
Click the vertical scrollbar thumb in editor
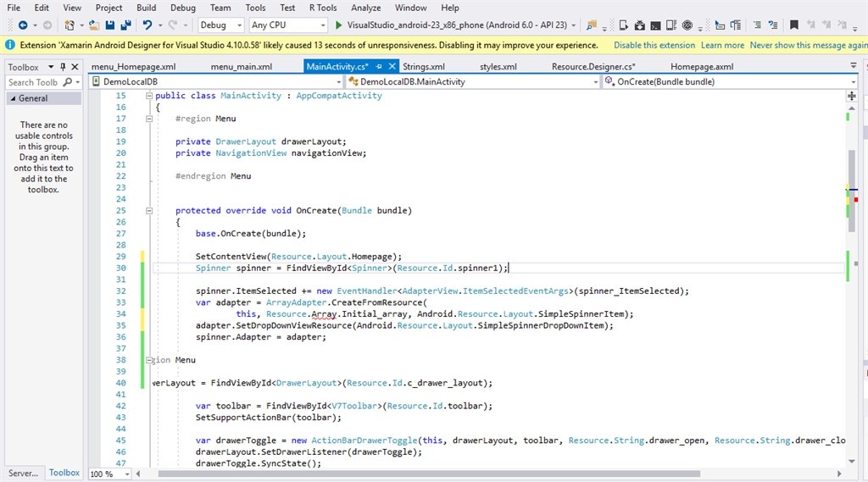pyautogui.click(x=851, y=191)
